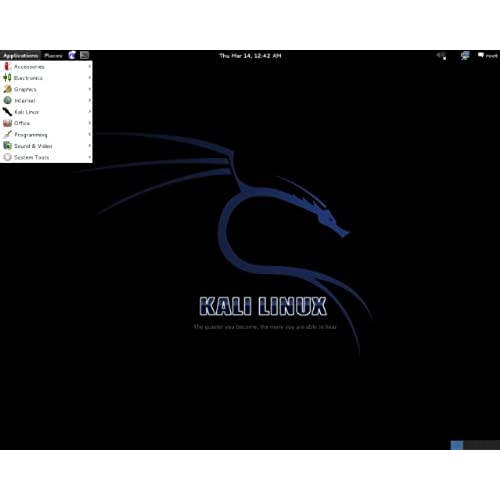500x500 pixels.
Task: Open the Places menu in top panel
Action: [x=53, y=56]
